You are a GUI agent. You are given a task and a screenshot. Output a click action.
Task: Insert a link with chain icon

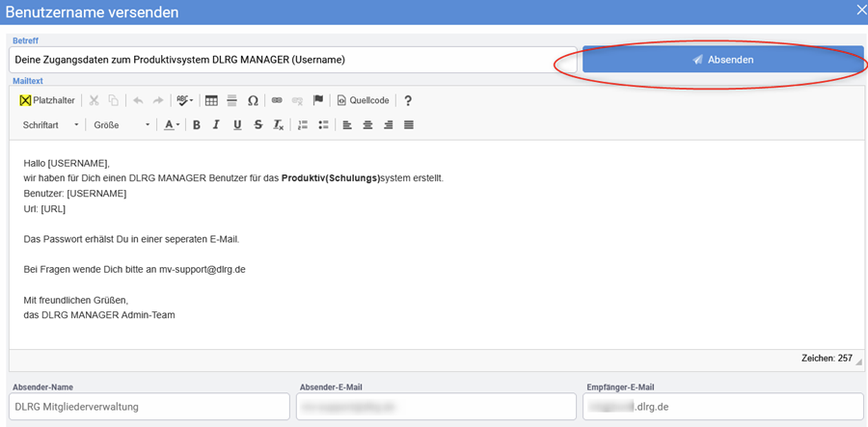tap(277, 100)
